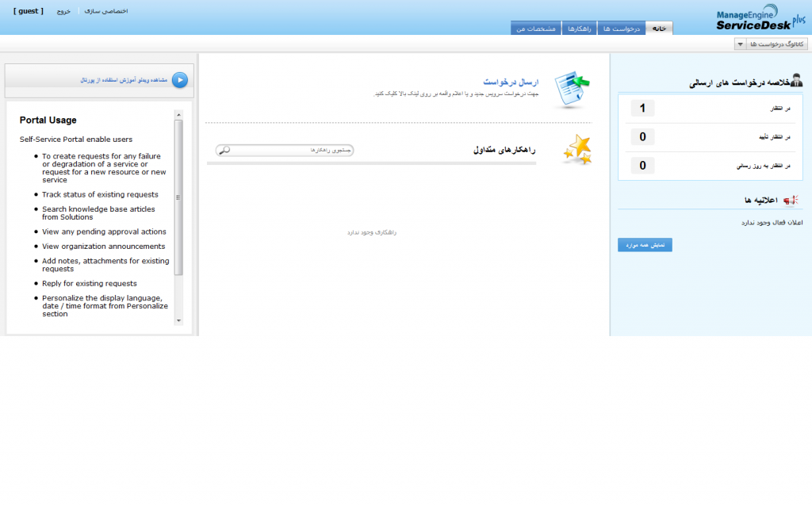Click the send request document icon
The height and width of the screenshot is (505, 812).
click(571, 89)
